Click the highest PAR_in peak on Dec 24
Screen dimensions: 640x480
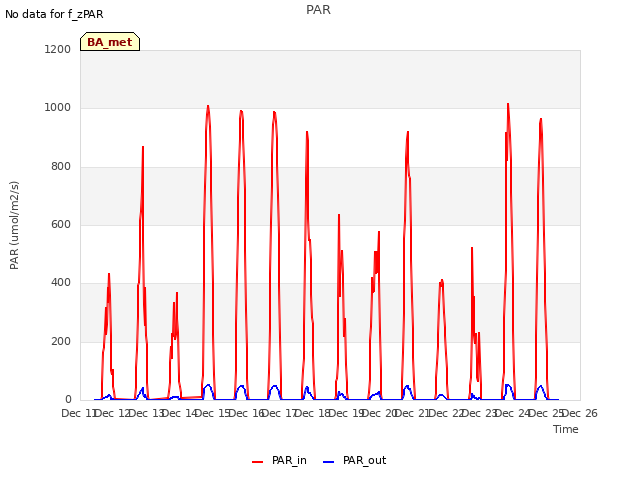tap(508, 104)
